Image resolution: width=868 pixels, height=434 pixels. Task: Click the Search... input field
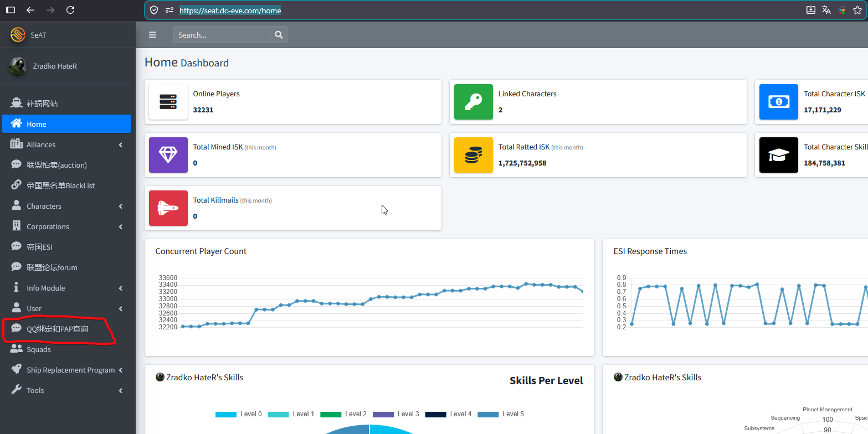coord(222,35)
